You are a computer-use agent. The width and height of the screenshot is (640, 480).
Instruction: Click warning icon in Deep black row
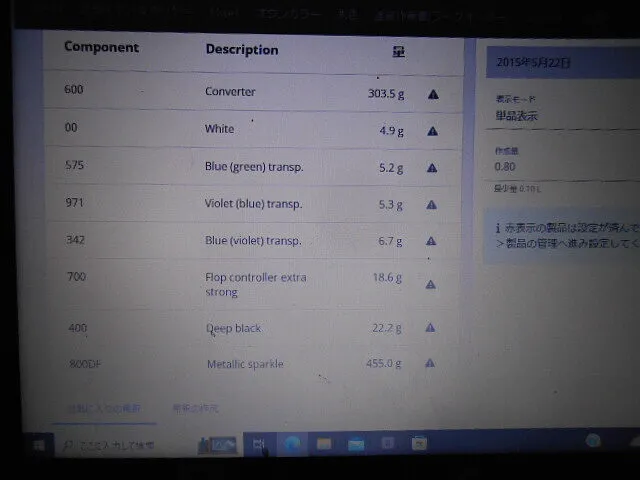pos(430,327)
